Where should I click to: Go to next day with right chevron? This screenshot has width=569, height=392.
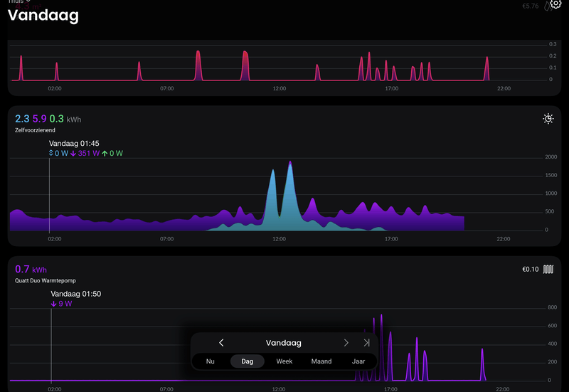[x=346, y=343]
